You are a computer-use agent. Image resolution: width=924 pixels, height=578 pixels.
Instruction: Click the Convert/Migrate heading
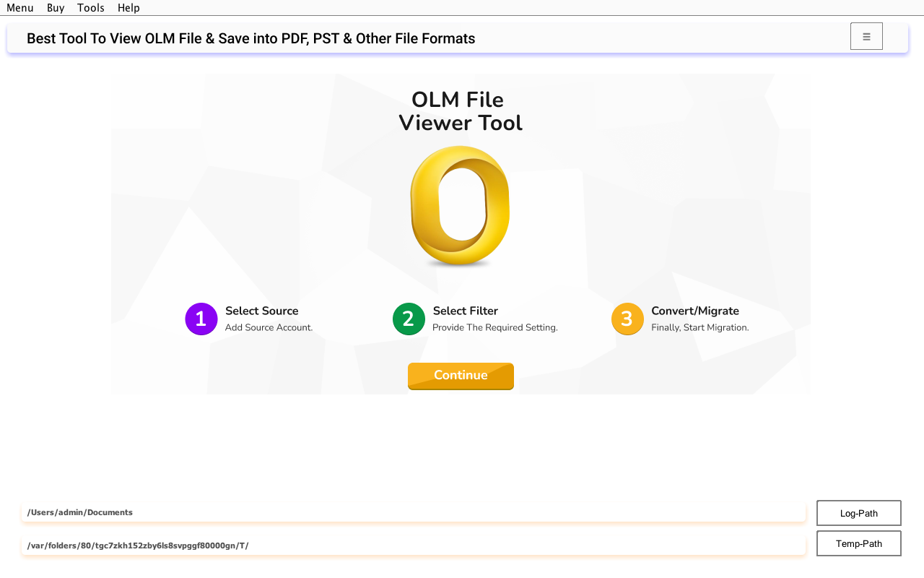point(695,311)
